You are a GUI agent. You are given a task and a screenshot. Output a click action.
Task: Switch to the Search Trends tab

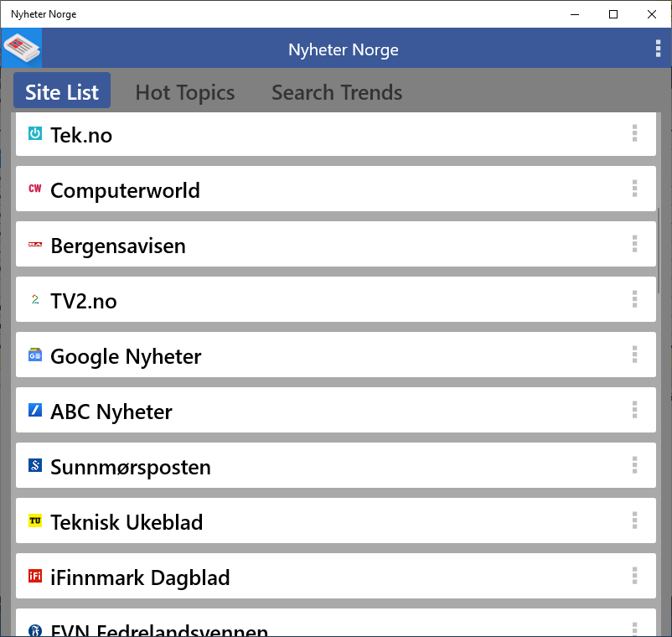click(x=336, y=92)
